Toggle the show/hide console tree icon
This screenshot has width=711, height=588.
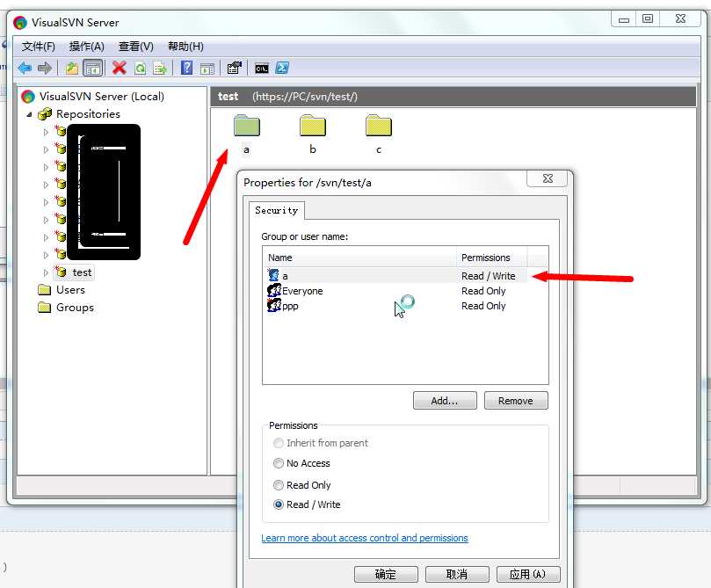93,69
